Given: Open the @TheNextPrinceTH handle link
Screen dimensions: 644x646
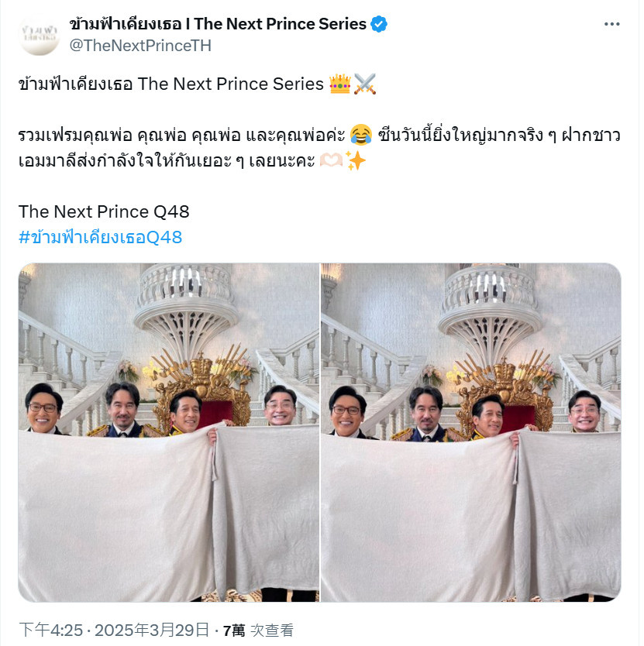Looking at the screenshot, I should coord(140,46).
